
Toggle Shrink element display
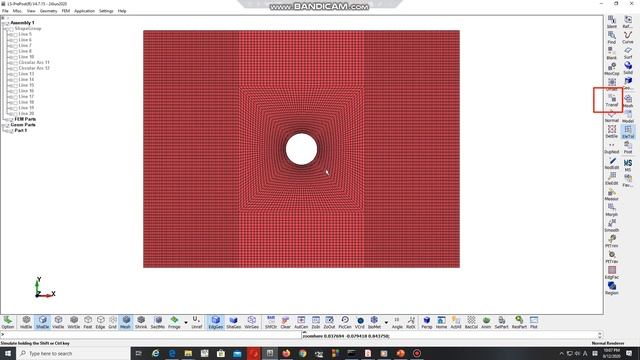[141, 322]
